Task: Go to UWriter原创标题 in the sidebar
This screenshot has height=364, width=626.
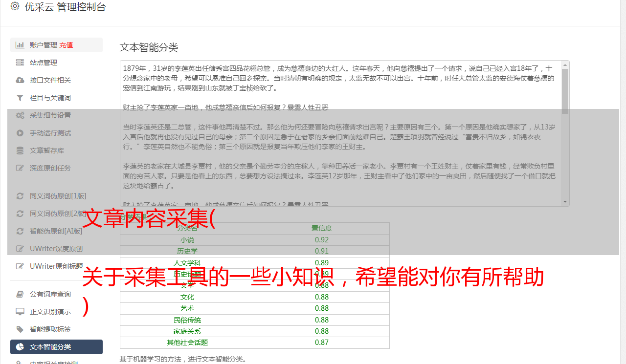Action: click(56, 266)
